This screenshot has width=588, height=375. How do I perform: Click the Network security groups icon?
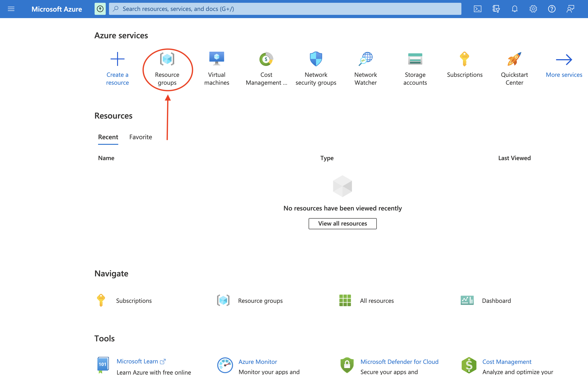pyautogui.click(x=316, y=59)
